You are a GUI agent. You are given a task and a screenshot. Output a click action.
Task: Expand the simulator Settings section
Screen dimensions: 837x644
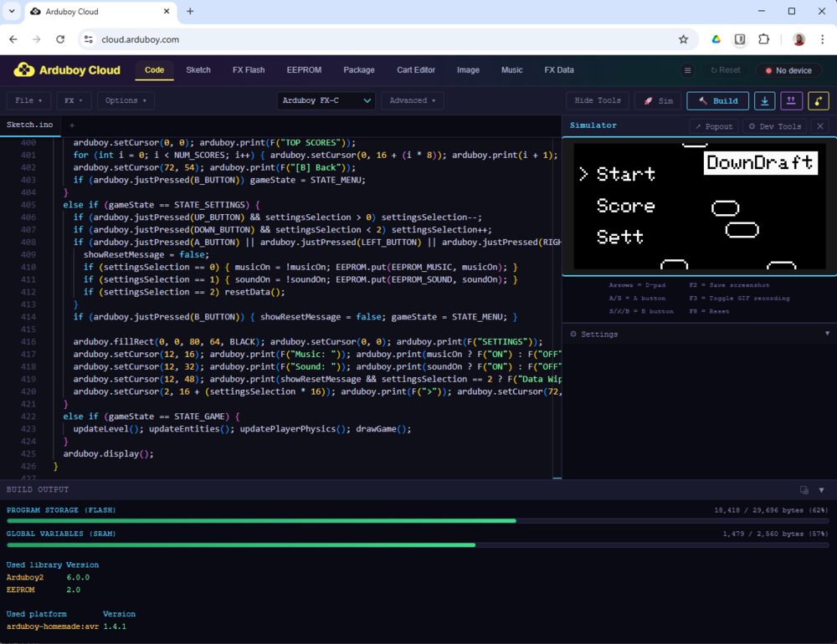699,334
